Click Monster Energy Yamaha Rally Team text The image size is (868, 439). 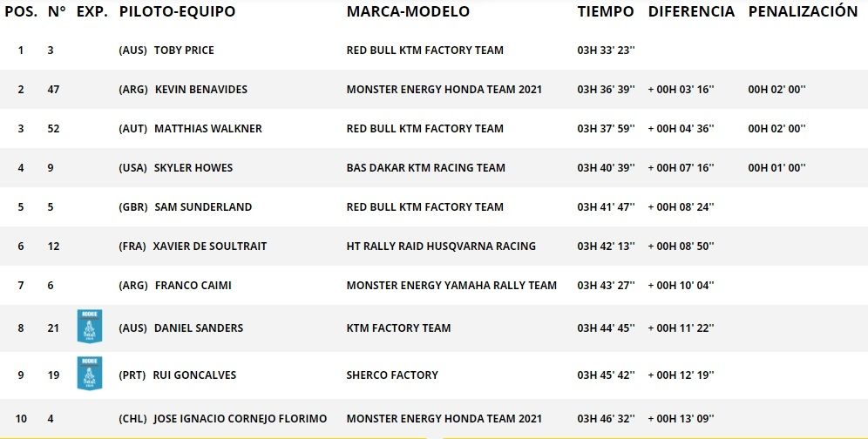pos(451,286)
